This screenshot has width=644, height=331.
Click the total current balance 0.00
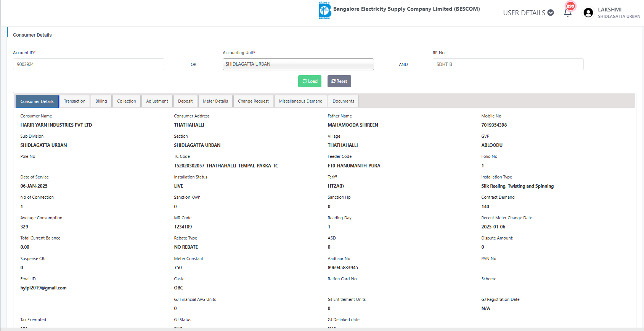coord(25,247)
